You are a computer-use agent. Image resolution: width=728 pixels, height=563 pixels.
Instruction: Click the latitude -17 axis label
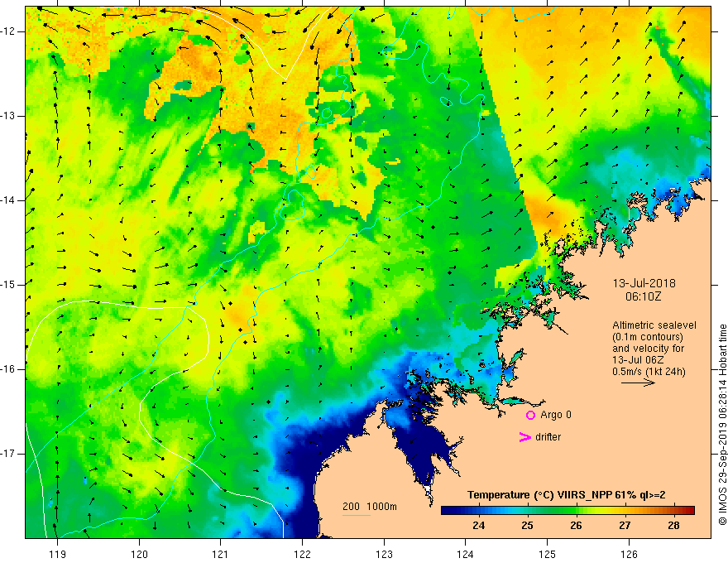point(8,454)
